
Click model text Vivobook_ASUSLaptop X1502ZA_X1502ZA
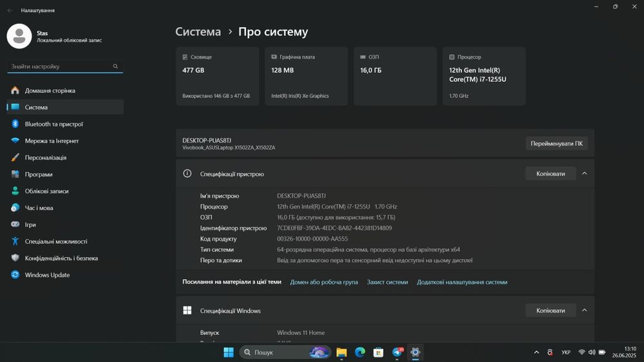click(229, 148)
